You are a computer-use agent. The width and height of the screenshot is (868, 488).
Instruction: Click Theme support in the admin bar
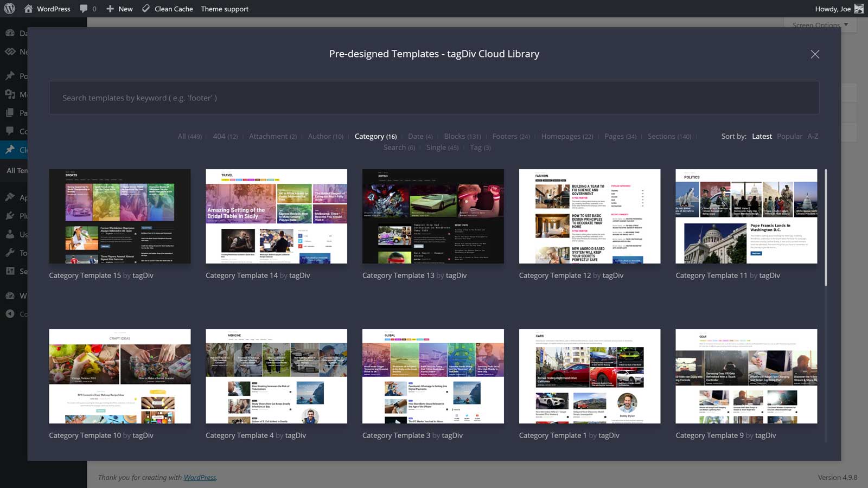pyautogui.click(x=225, y=9)
